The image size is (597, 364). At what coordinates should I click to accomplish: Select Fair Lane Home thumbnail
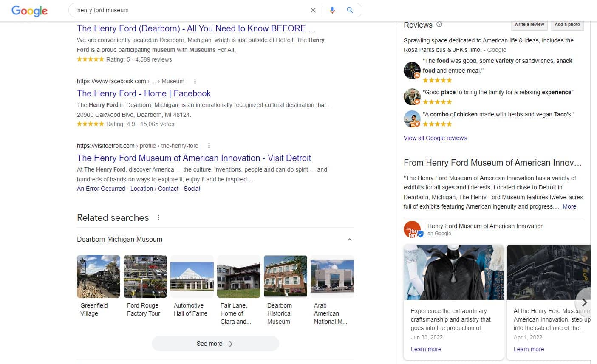coord(239,277)
